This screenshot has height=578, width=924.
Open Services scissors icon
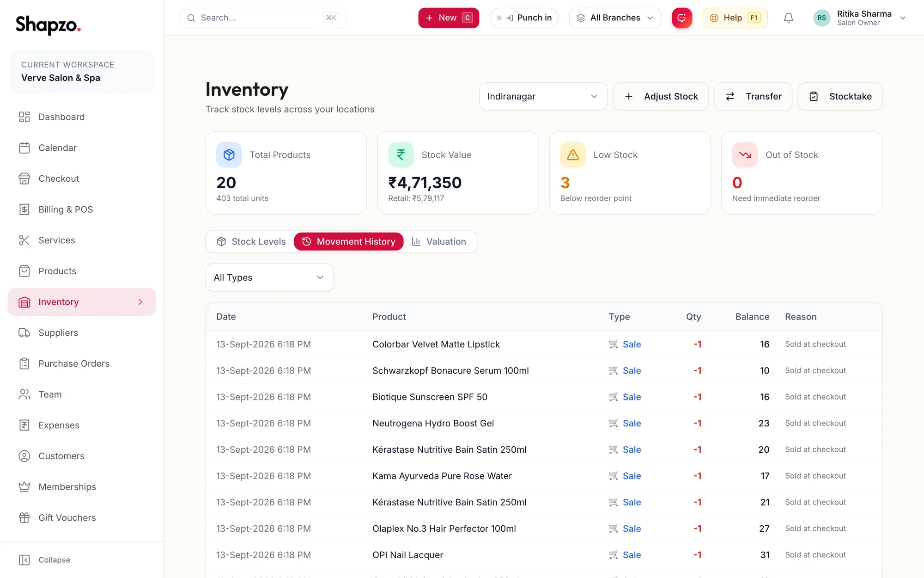(x=24, y=240)
